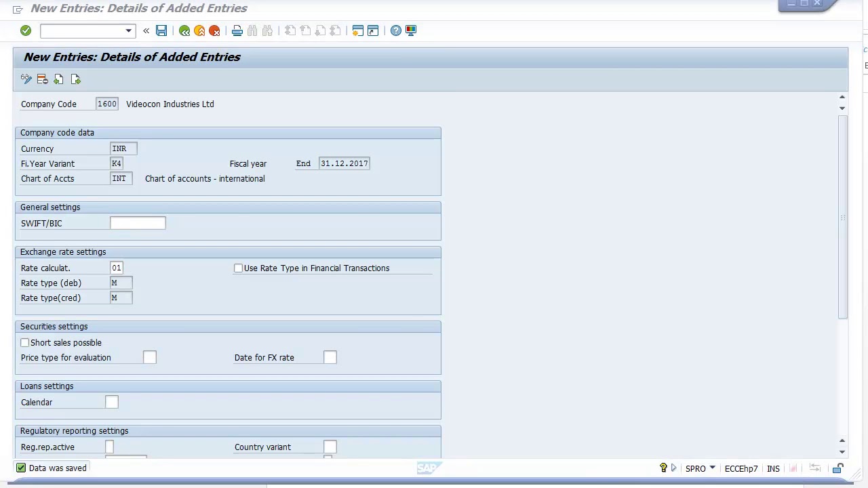Click the Create New Session icon

[x=358, y=30]
